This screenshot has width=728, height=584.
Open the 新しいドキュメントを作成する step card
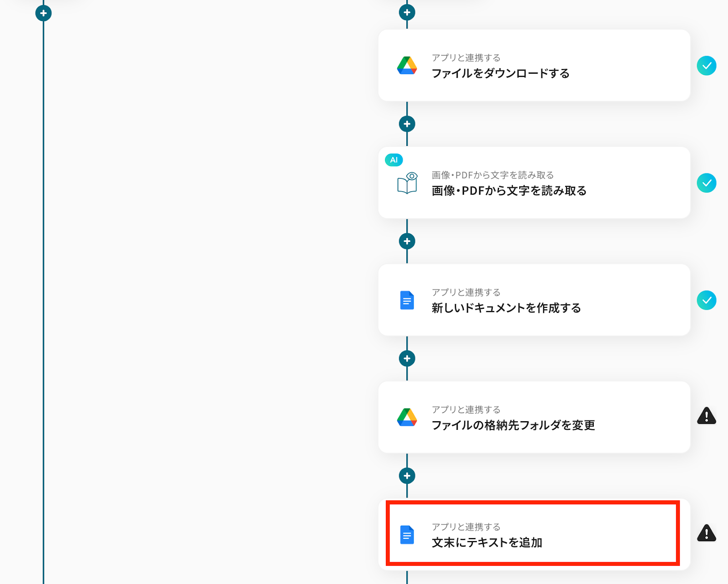click(x=534, y=300)
